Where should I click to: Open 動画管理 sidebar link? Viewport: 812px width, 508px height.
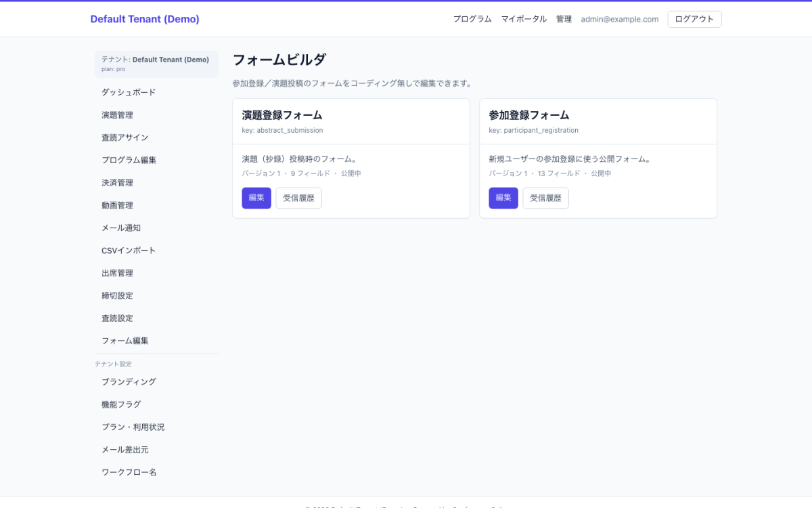point(157,205)
